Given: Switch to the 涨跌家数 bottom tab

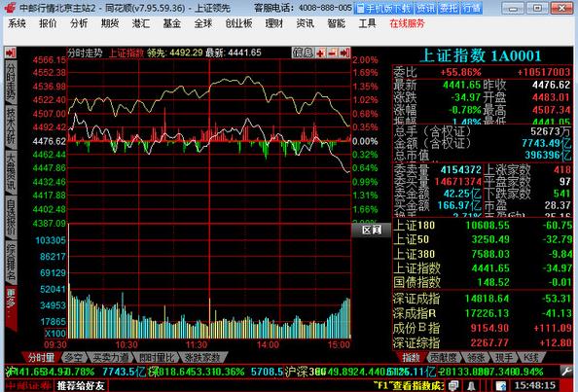Looking at the screenshot, I should click(x=202, y=357).
